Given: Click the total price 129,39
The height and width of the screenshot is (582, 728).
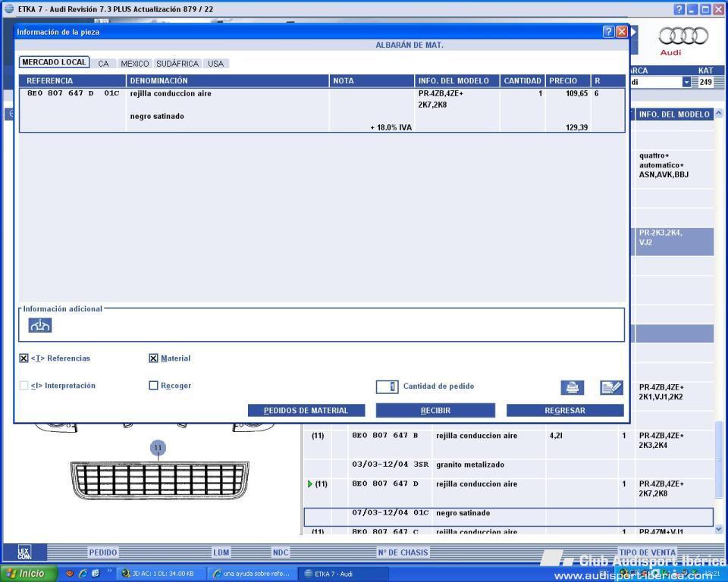Looking at the screenshot, I should (x=576, y=127).
